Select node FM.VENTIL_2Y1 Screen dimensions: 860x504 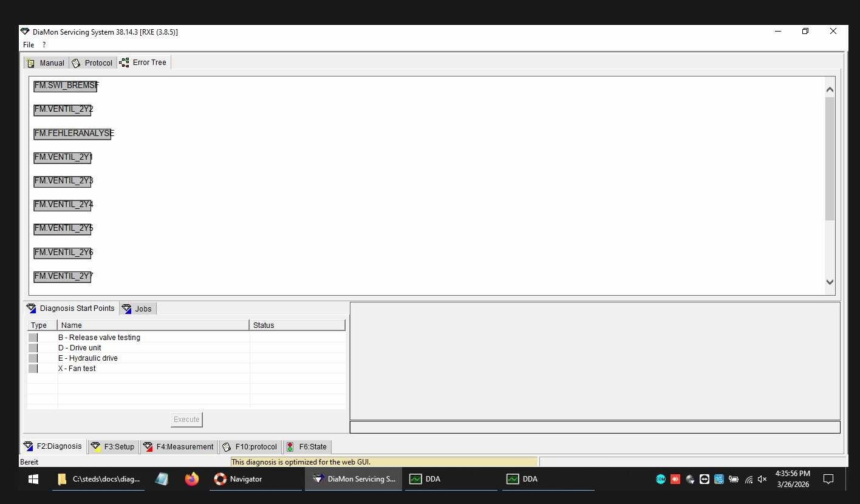(63, 157)
